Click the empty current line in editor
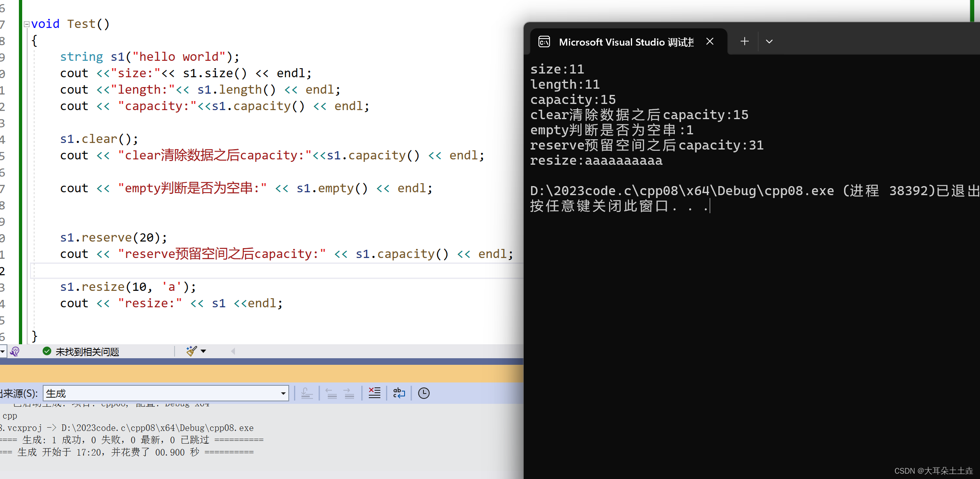 click(x=276, y=271)
